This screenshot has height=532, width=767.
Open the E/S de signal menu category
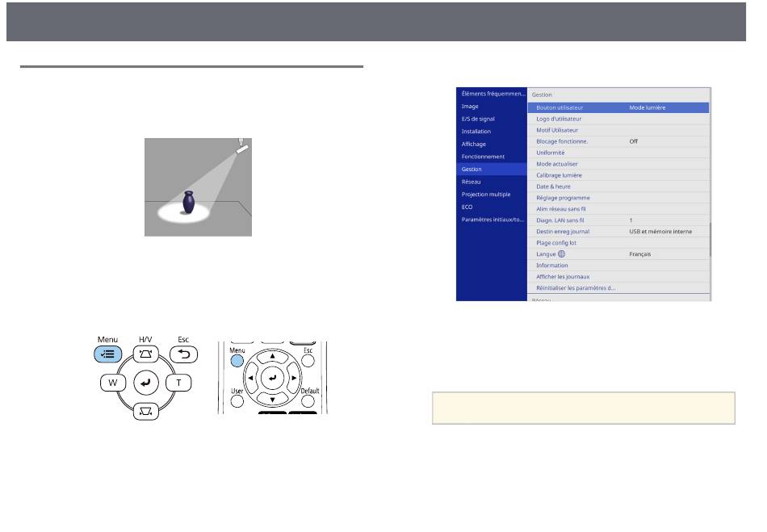[492, 119]
